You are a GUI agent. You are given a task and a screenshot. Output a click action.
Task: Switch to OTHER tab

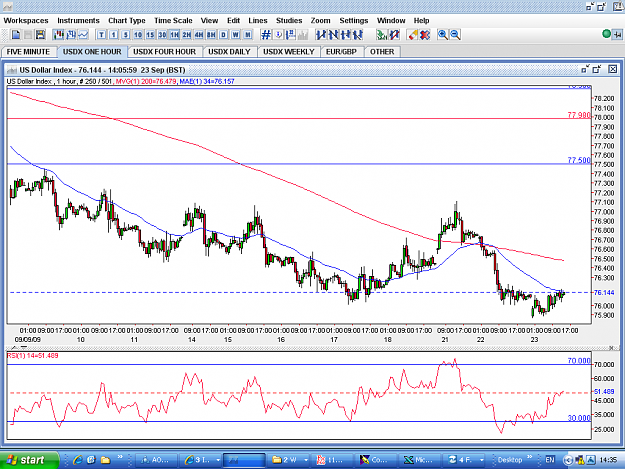[x=382, y=52]
